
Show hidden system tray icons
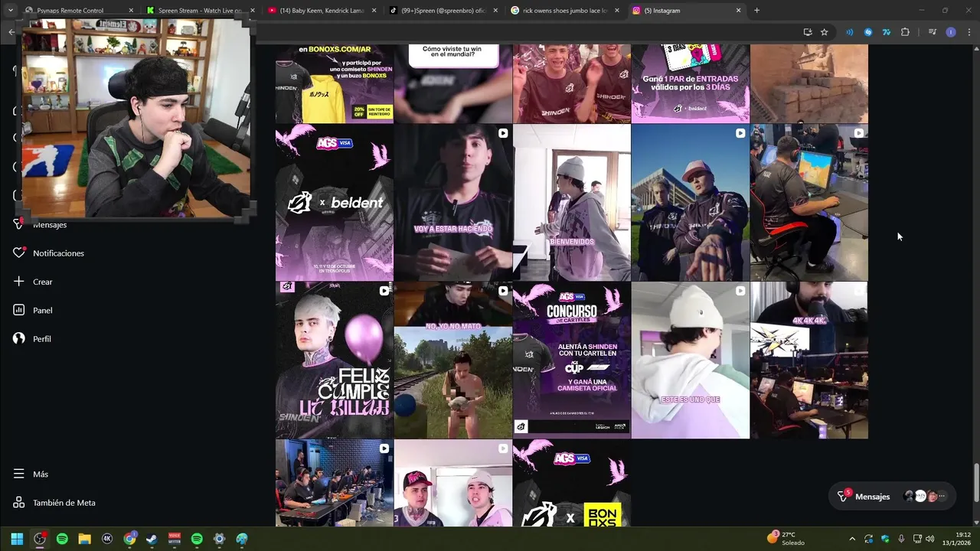click(852, 539)
